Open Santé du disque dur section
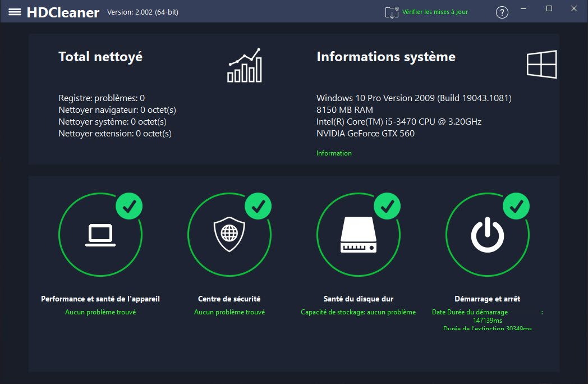 pyautogui.click(x=359, y=299)
